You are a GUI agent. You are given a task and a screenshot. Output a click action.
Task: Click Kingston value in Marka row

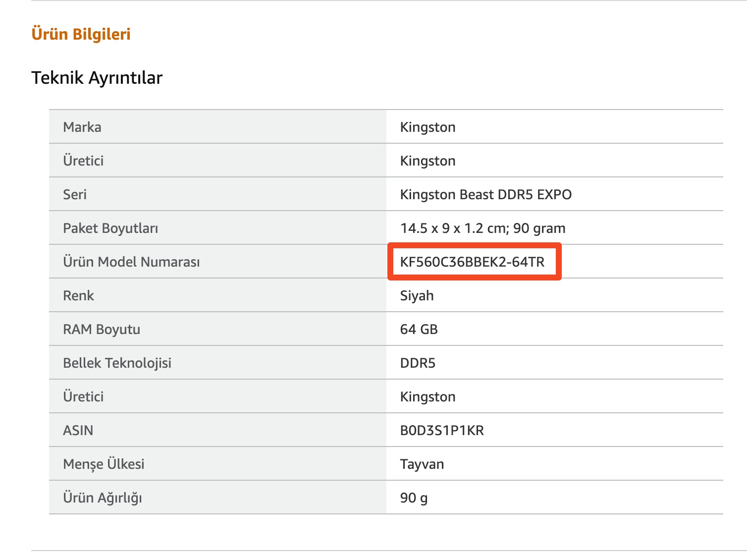427,127
